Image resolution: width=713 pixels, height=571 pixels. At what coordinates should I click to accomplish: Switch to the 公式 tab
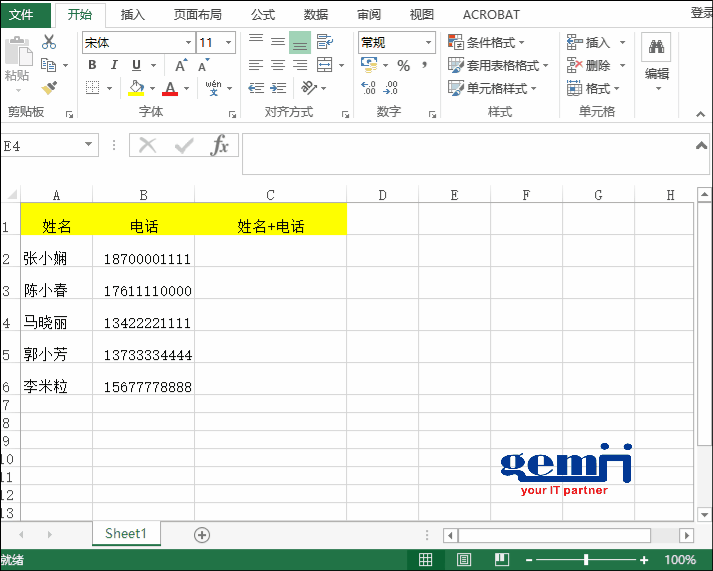click(263, 15)
